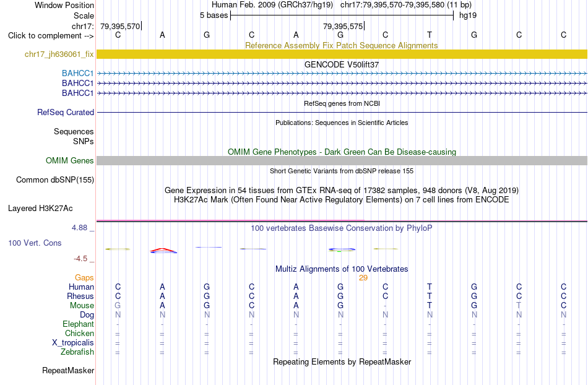588x385 pixels.
Task: Select the RefSeq Curated track label
Action: tap(66, 112)
